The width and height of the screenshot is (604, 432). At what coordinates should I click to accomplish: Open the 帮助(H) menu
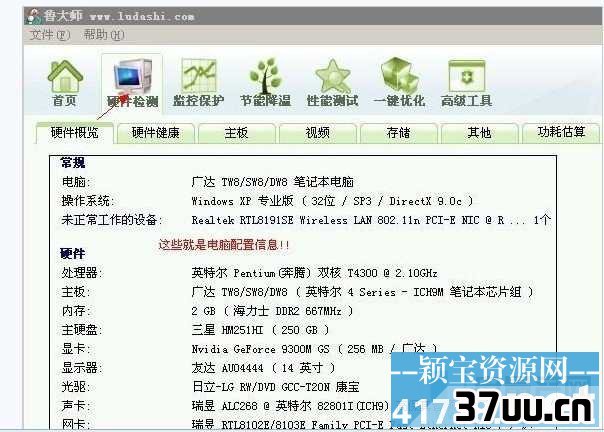coord(104,35)
